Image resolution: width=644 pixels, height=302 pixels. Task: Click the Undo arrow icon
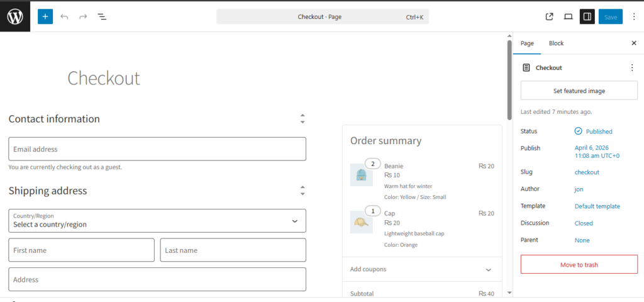click(64, 17)
